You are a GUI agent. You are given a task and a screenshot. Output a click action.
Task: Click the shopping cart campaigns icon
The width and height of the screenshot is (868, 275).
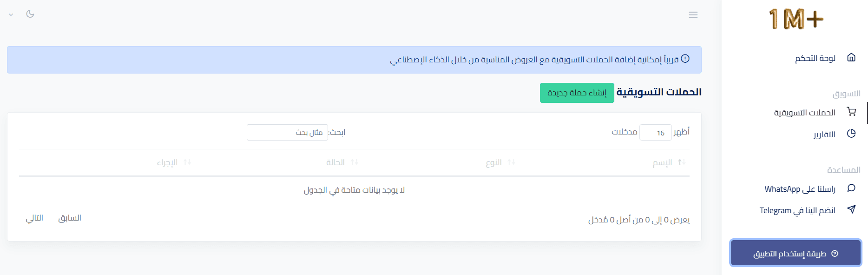point(851,112)
